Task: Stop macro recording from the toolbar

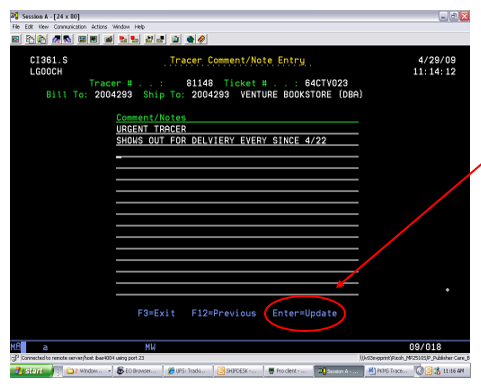Action: click(134, 39)
